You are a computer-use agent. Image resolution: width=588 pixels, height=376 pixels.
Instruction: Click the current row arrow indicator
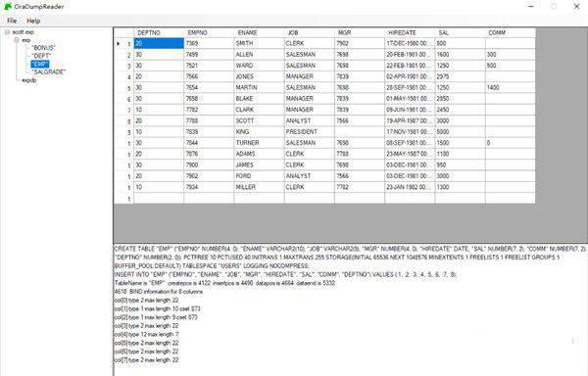pos(119,44)
